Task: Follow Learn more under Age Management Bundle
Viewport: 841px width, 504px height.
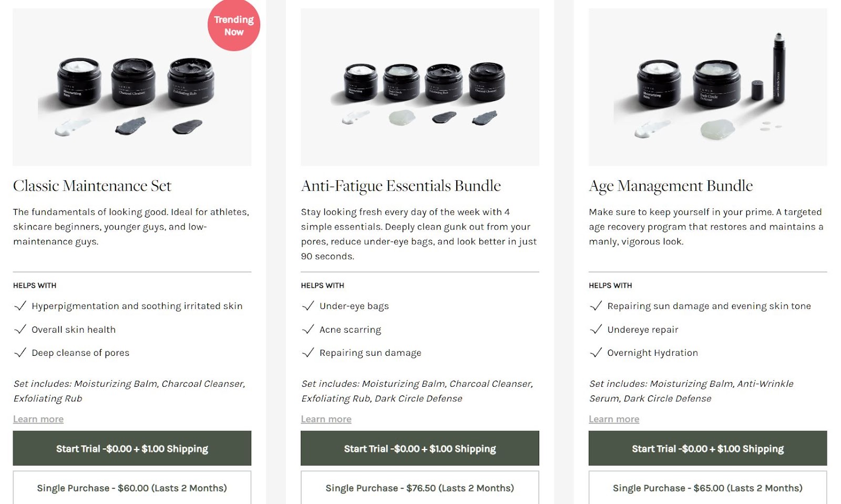Action: click(614, 419)
